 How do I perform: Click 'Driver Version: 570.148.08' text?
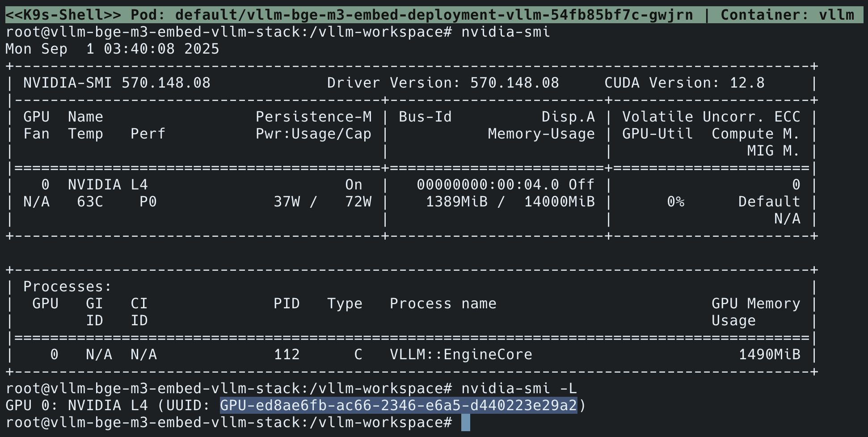tap(443, 83)
